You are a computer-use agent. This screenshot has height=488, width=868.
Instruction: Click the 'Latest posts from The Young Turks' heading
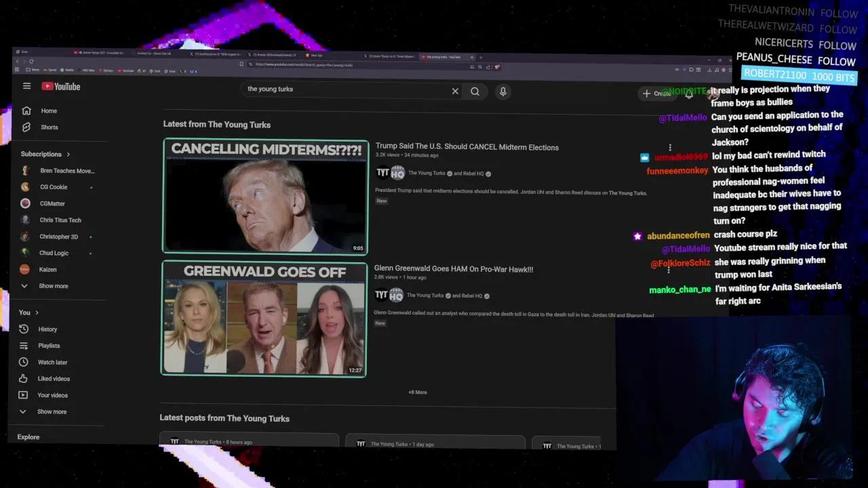tap(224, 418)
